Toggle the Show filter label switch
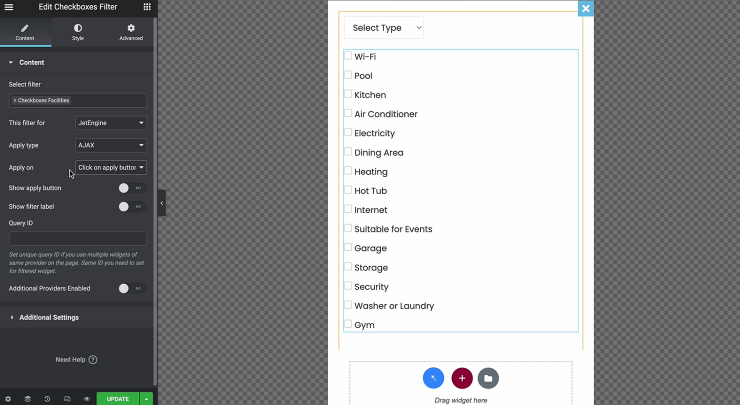The width and height of the screenshot is (740, 405). (x=132, y=207)
